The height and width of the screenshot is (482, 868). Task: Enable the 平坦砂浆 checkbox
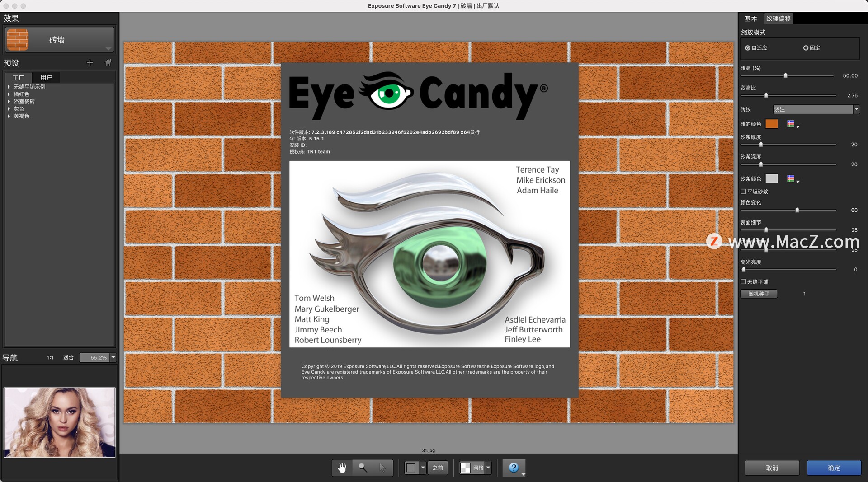pos(743,192)
